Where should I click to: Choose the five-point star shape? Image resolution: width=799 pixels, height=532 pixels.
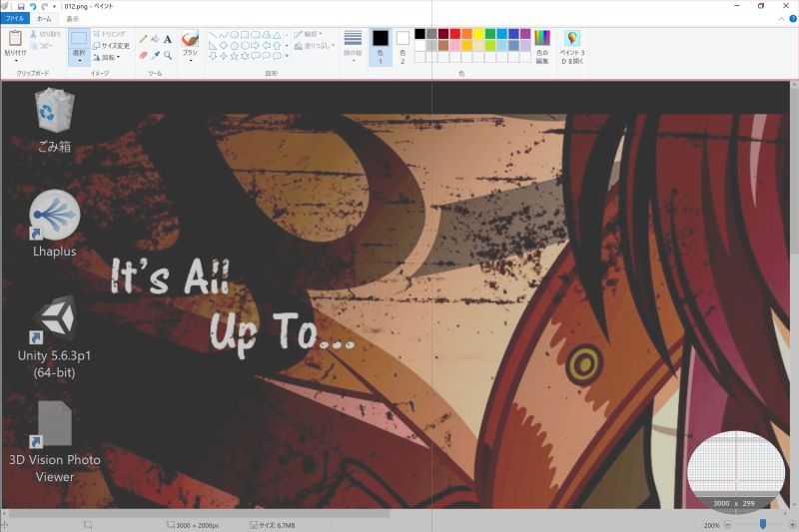click(x=234, y=56)
